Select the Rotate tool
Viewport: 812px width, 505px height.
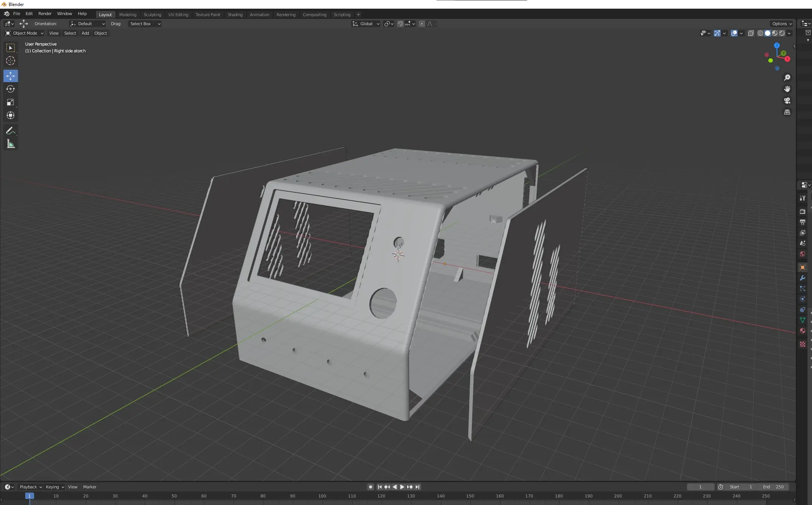(x=11, y=89)
